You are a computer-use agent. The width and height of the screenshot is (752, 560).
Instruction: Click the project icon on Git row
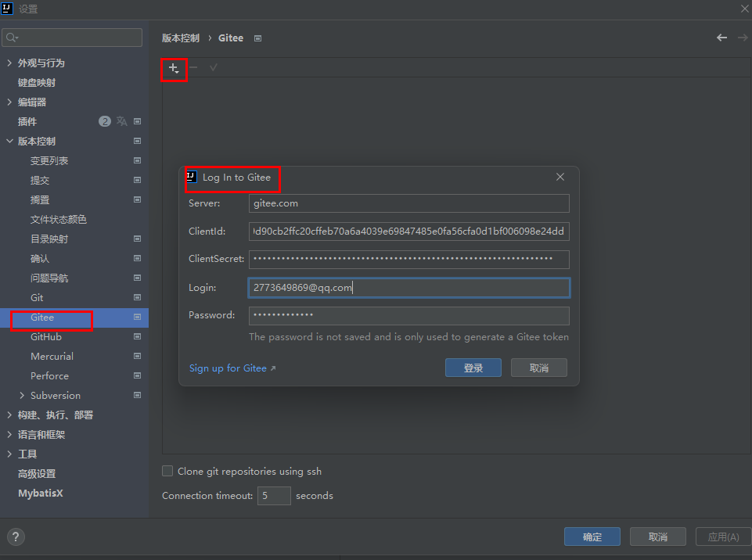click(x=137, y=298)
